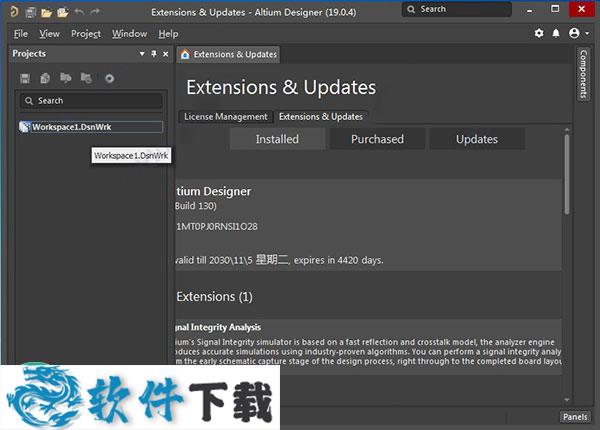Viewport: 600px width, 430px height.
Task: Click the Signal Integrity Analysis extension title
Action: click(x=218, y=327)
